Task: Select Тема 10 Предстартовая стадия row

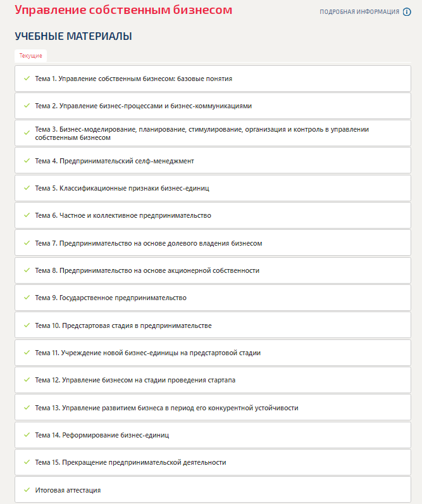Action: point(213,325)
